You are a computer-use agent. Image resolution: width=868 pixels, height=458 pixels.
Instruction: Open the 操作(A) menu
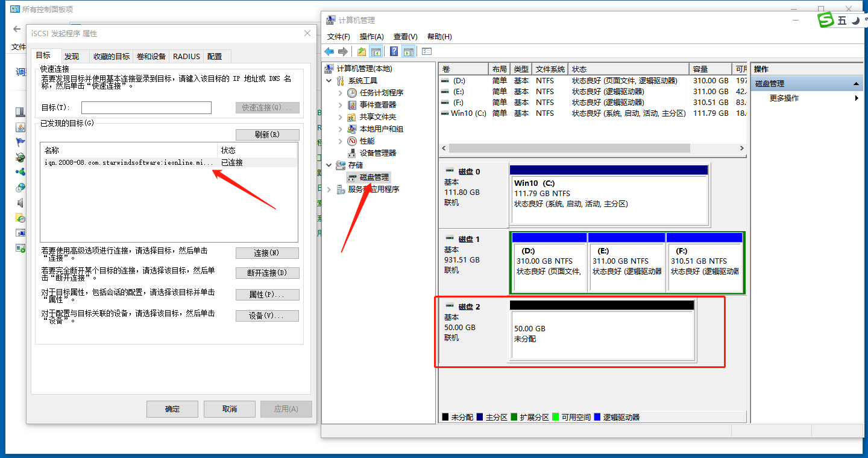click(372, 37)
